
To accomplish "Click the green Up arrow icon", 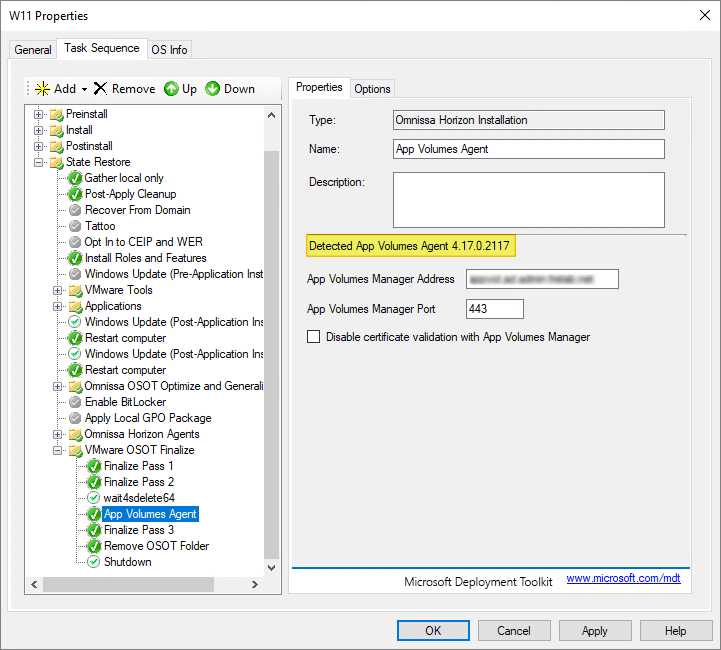I will point(171,89).
